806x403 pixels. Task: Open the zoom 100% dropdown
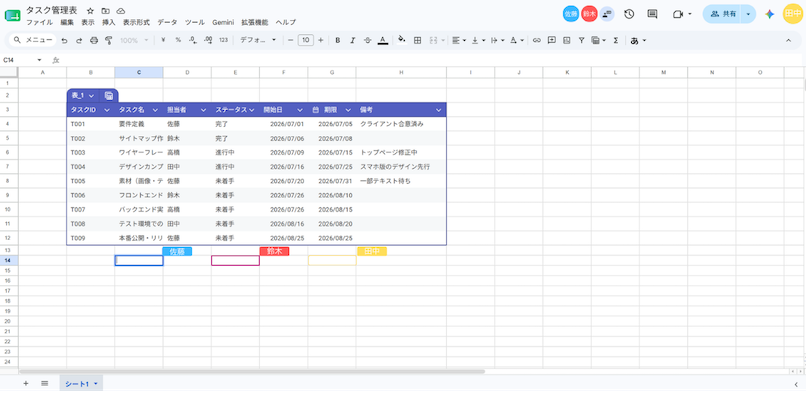(x=134, y=40)
